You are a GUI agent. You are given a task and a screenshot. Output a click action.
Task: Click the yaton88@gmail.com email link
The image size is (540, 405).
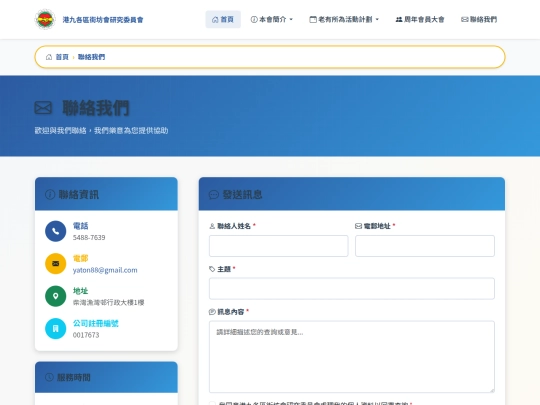(105, 270)
